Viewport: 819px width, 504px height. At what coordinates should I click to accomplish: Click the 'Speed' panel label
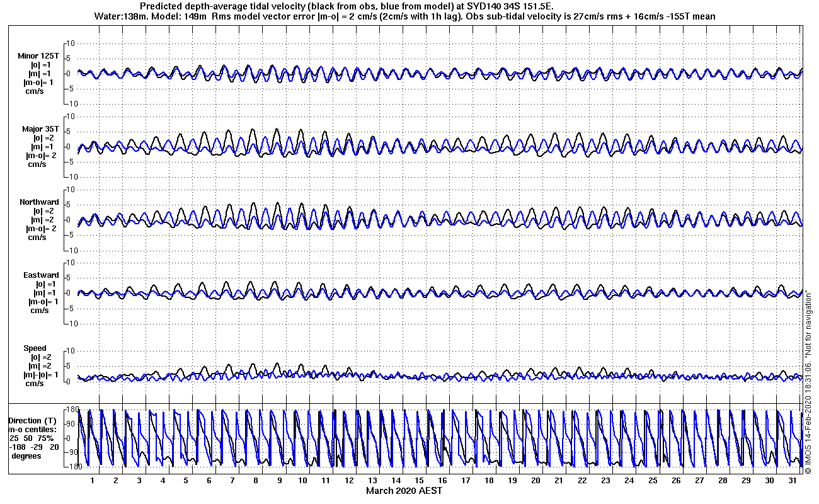pos(35,348)
